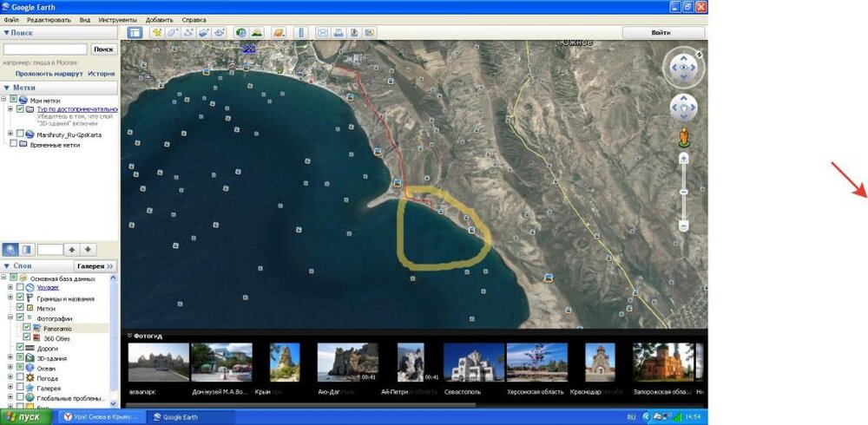868x425 pixels.
Task: Click the layers list scrollbar down arrow
Action: pos(115,404)
